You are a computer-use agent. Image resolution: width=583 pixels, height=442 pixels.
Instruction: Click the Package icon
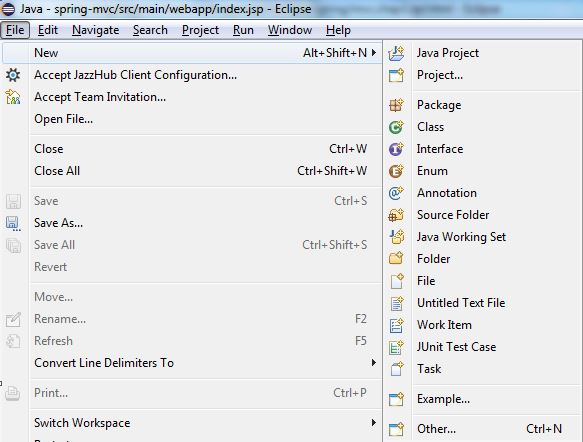pos(396,105)
